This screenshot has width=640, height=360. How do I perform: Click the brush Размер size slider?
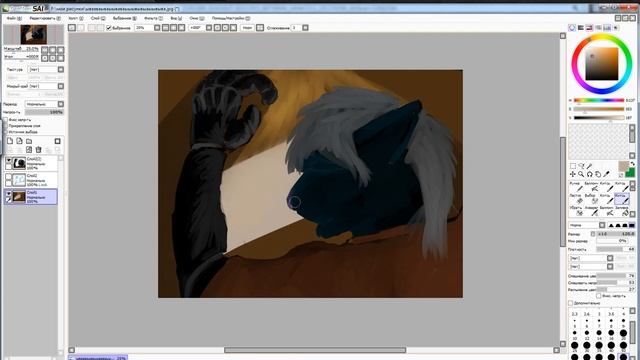click(x=616, y=234)
